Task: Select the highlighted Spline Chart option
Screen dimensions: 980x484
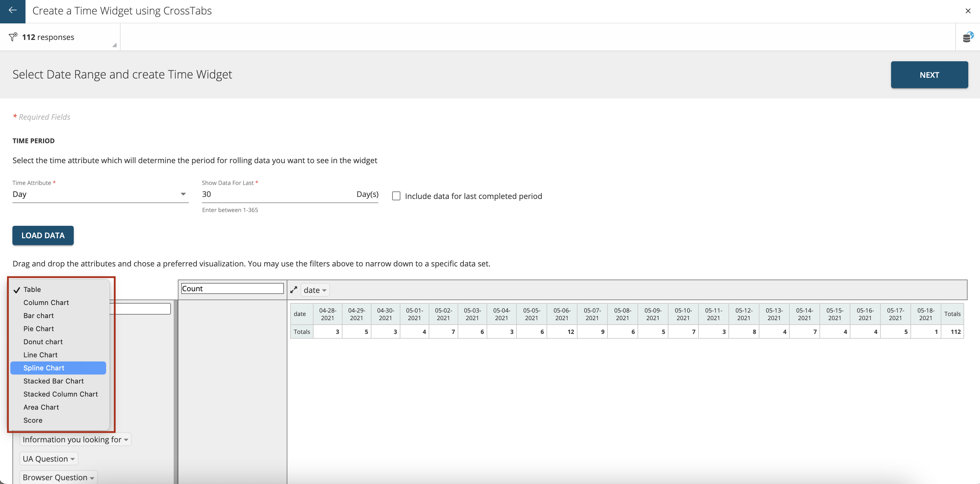Action: coord(58,368)
